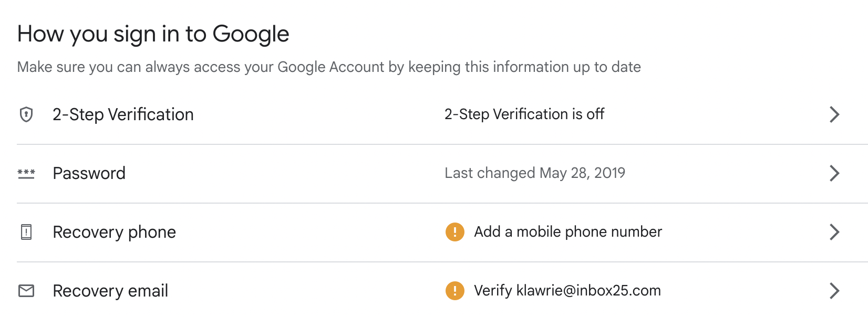This screenshot has width=868, height=317.
Task: Click the 'How you sign in to Google' heading
Action: (x=153, y=34)
